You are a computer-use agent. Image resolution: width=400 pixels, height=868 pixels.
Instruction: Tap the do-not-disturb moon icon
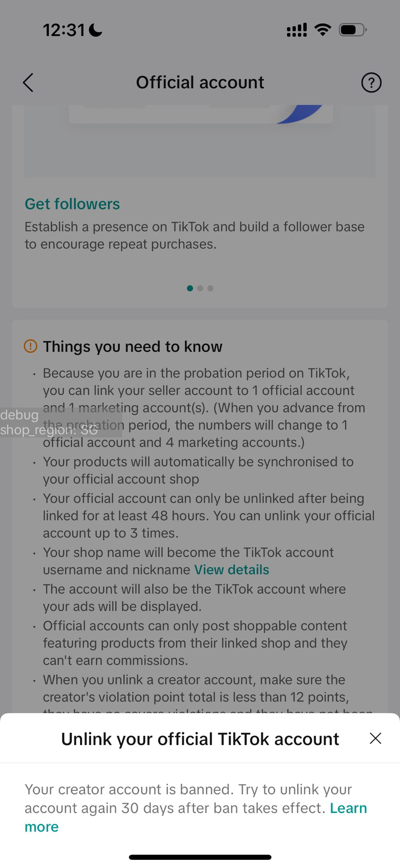click(x=96, y=30)
